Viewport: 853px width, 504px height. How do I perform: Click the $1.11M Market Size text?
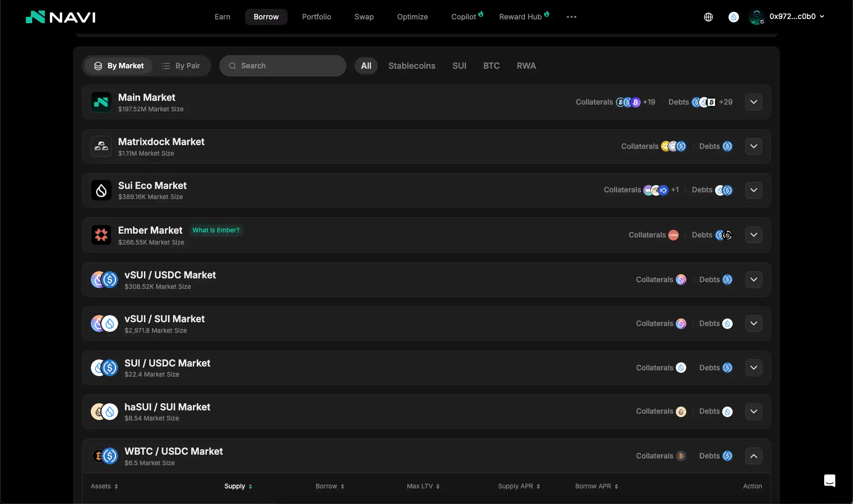[146, 154]
